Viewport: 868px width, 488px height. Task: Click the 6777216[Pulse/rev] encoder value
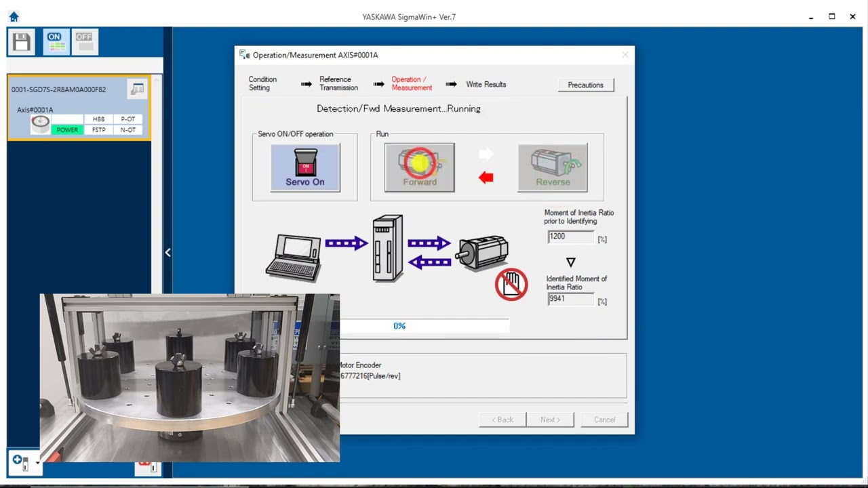[x=370, y=376]
